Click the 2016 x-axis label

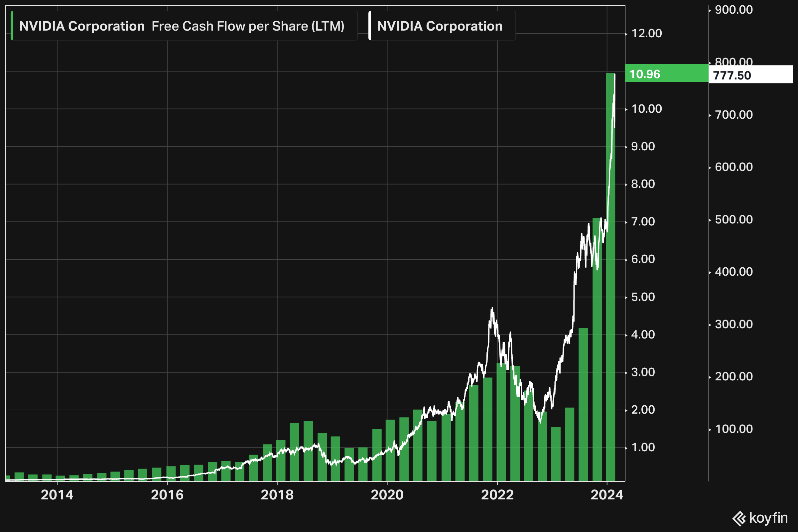pyautogui.click(x=167, y=495)
